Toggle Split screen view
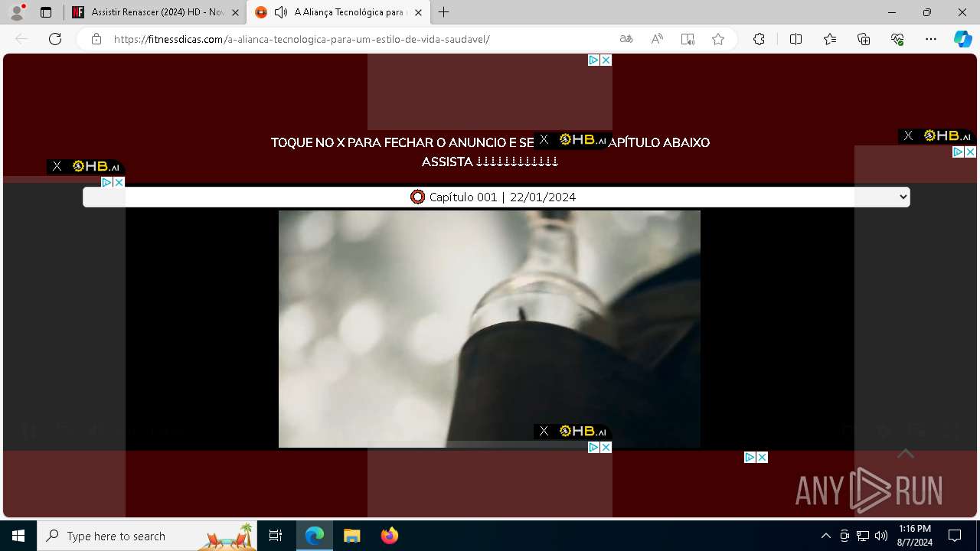 point(795,39)
